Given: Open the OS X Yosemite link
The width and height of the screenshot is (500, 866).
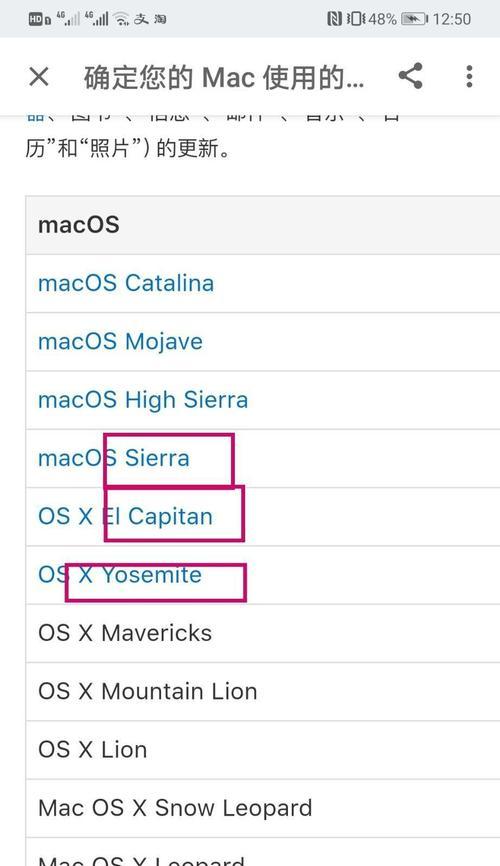Looking at the screenshot, I should [120, 575].
